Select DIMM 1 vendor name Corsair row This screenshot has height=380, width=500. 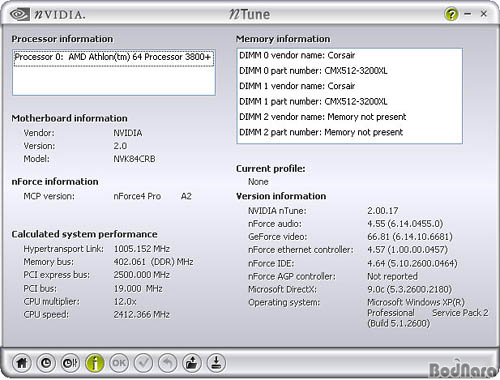[349, 86]
